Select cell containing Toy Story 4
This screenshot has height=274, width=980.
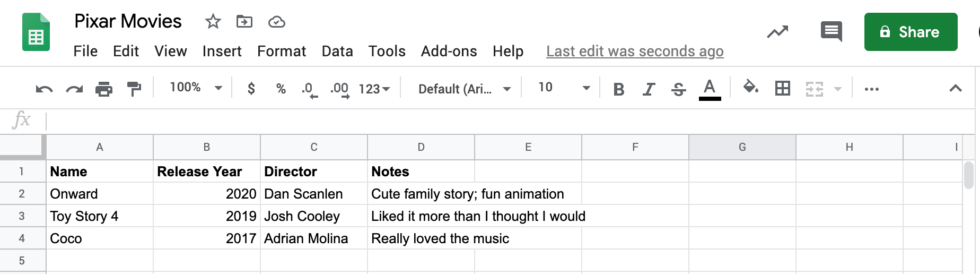pos(100,216)
